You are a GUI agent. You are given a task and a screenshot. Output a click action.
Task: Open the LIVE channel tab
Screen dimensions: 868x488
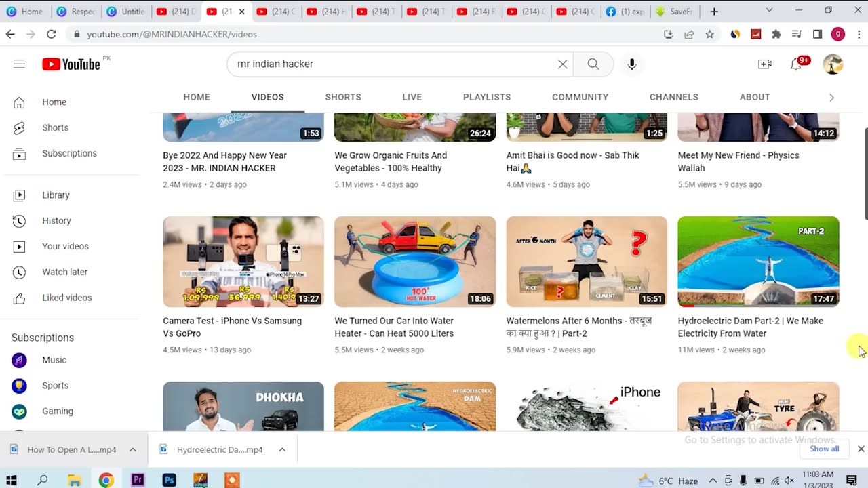[x=412, y=97]
